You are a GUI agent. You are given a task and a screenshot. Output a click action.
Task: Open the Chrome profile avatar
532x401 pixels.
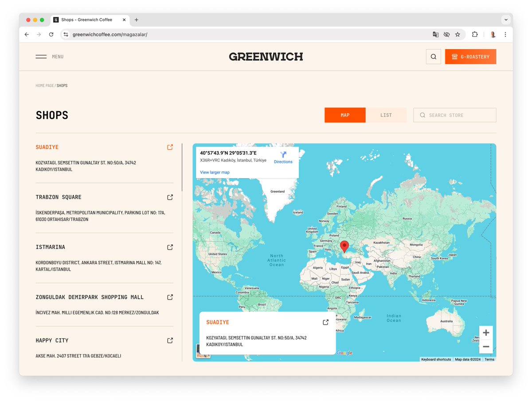tap(493, 34)
